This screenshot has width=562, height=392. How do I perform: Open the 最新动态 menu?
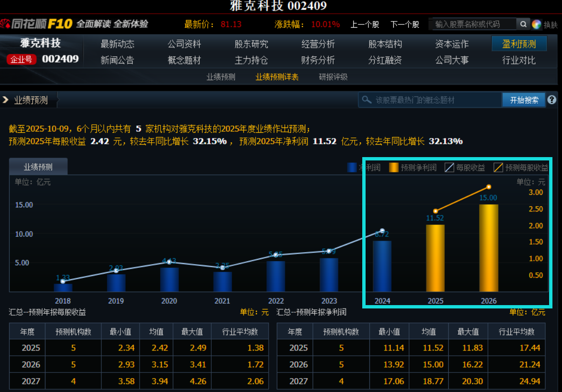(117, 44)
